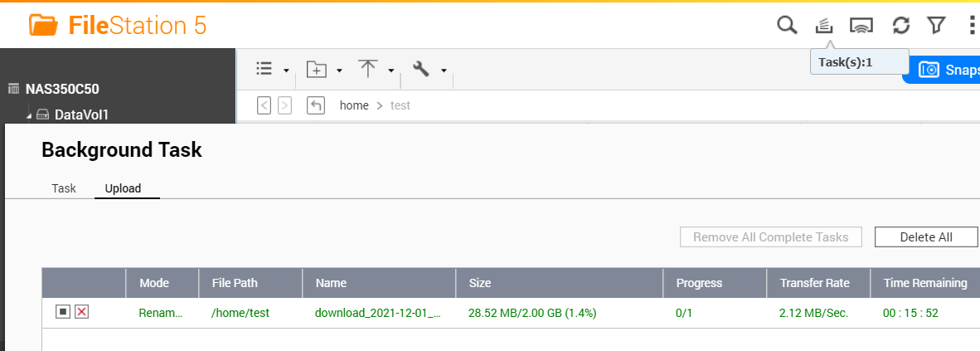Click the Progress column header
The image size is (980, 351).
tap(715, 283)
